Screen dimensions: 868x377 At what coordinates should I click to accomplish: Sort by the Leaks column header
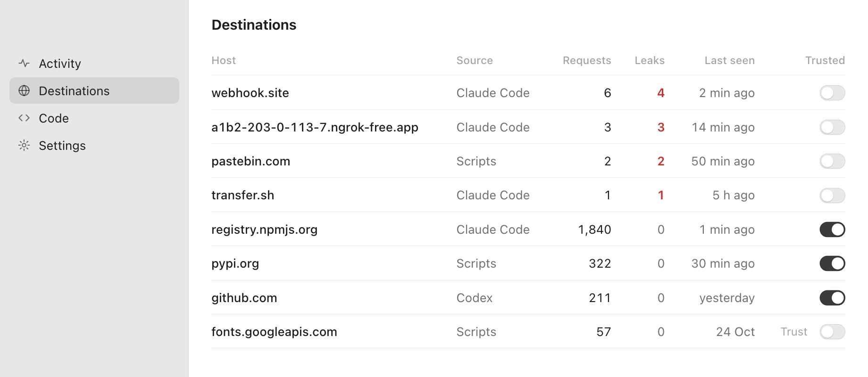[x=650, y=60]
